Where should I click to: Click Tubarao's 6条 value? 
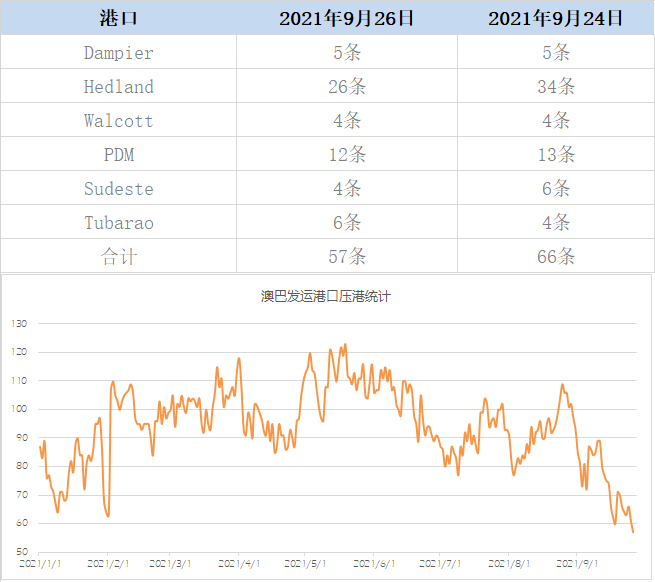point(347,223)
